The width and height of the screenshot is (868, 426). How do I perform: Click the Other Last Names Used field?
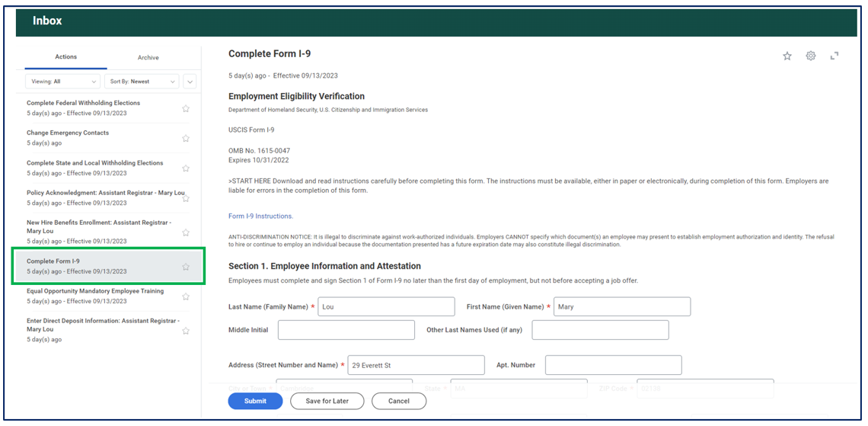(x=600, y=330)
